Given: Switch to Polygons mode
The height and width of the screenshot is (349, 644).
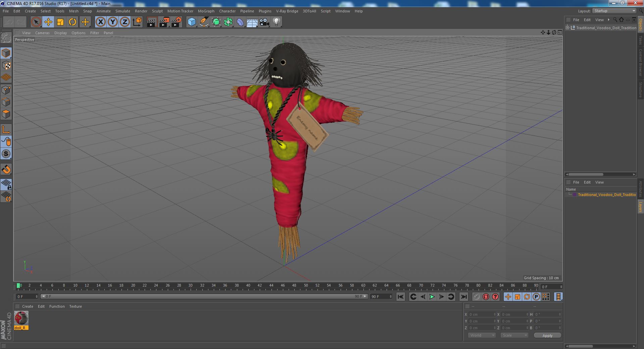Looking at the screenshot, I should (x=6, y=114).
